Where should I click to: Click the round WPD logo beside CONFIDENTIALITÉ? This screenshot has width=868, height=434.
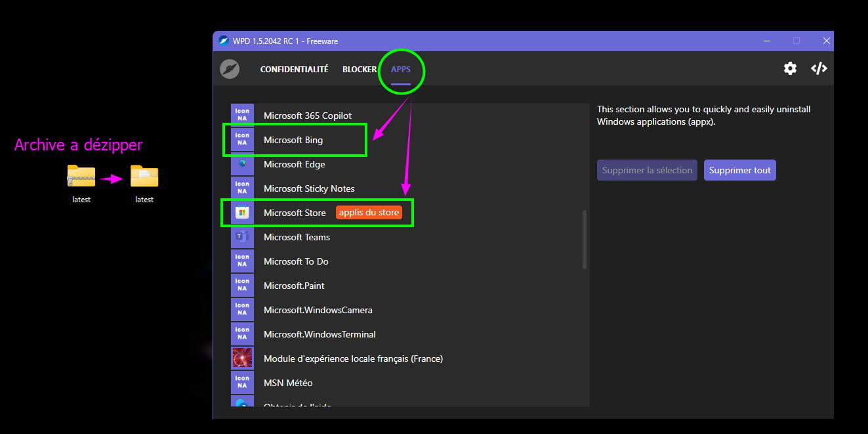click(x=230, y=69)
